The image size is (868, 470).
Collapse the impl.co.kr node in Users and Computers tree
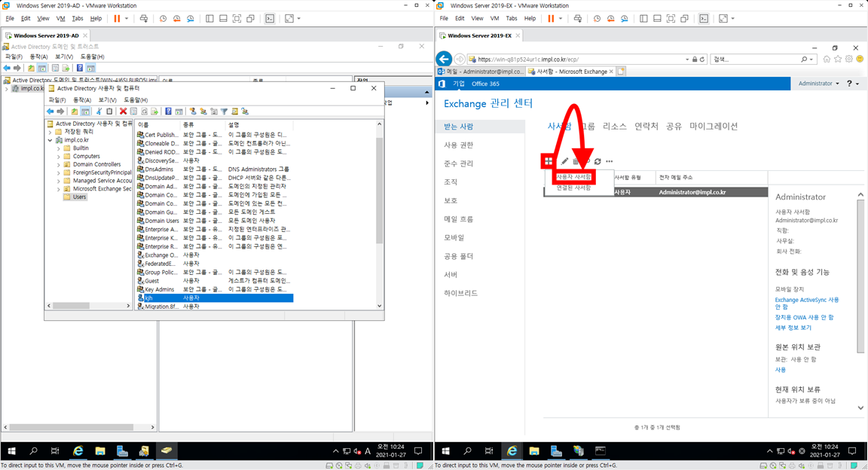coord(50,140)
